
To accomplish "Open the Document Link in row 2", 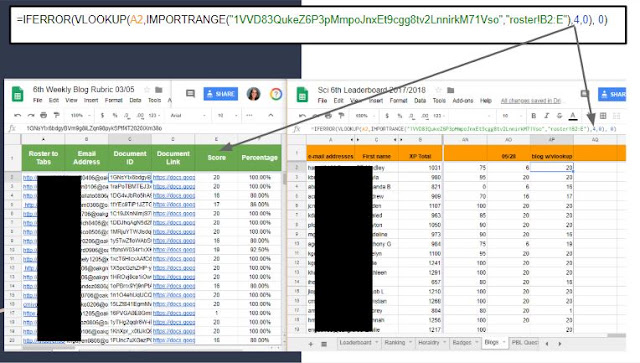I will (174, 178).
